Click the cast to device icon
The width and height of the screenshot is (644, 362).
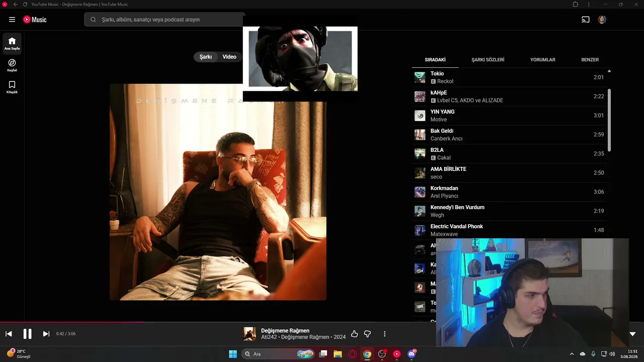tap(586, 20)
